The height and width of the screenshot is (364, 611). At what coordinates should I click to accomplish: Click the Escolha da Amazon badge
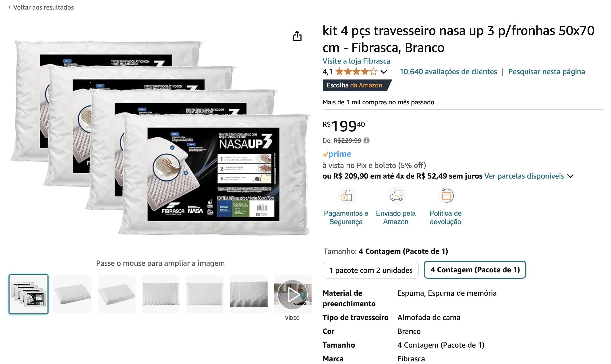pyautogui.click(x=356, y=85)
